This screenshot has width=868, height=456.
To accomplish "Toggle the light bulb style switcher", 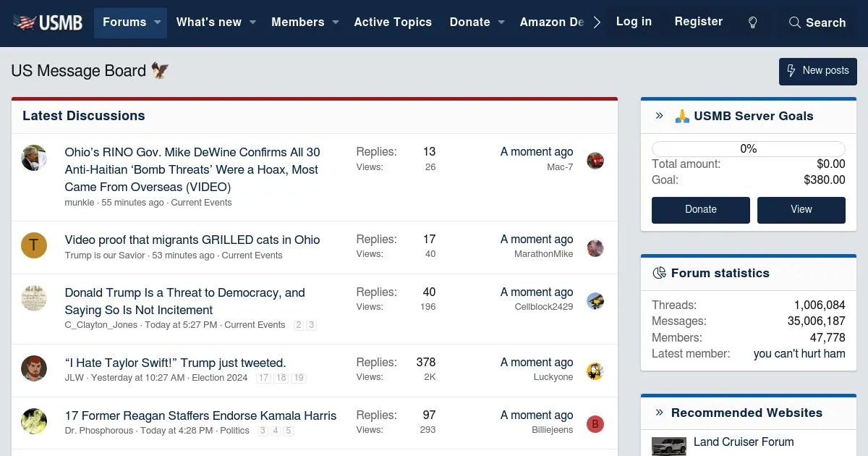I will [752, 22].
